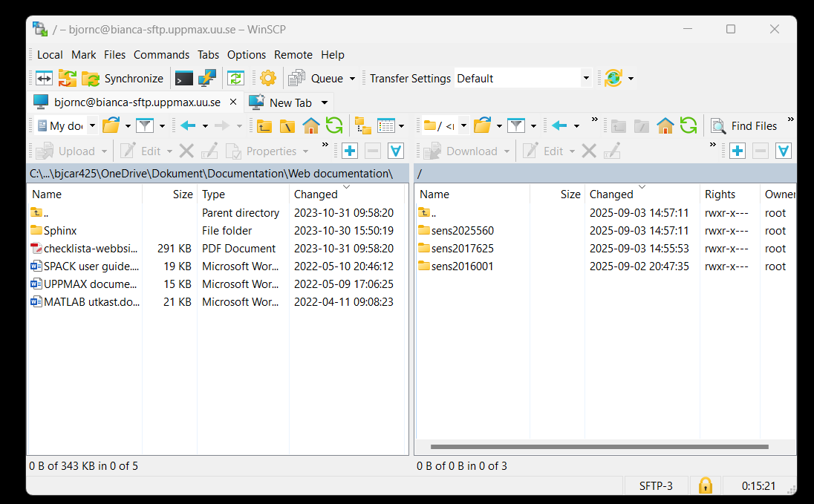Open Find Files search
Screen dimensions: 814x504
pyautogui.click(x=752, y=126)
